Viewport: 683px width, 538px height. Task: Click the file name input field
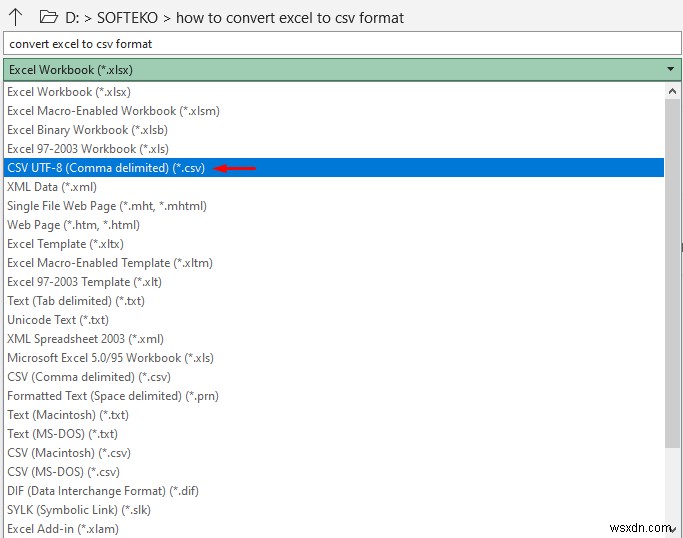click(342, 44)
